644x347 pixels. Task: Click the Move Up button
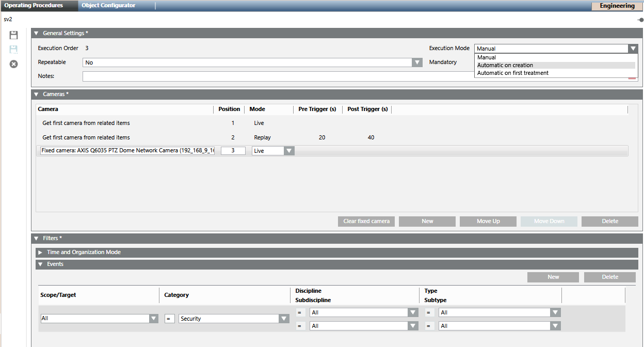coord(488,222)
